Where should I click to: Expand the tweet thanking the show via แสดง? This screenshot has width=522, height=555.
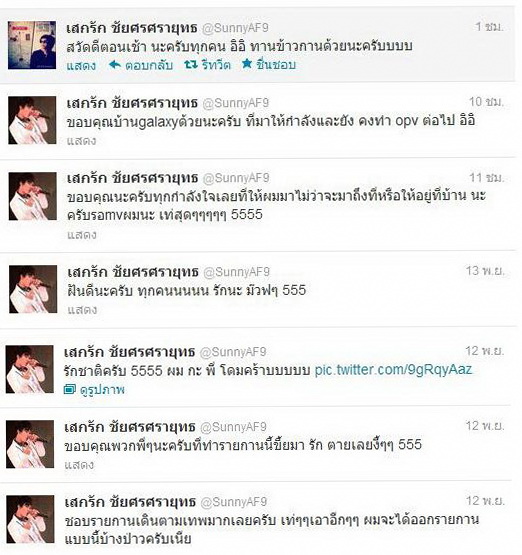coord(79,464)
